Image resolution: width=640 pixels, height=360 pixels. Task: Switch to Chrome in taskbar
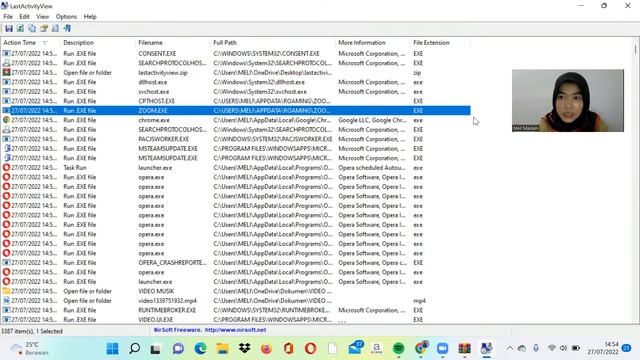click(421, 349)
